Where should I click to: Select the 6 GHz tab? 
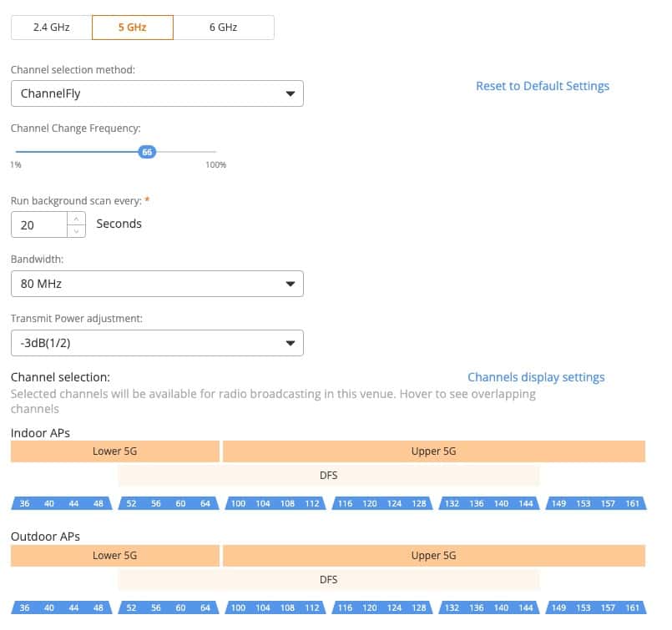pyautogui.click(x=223, y=28)
